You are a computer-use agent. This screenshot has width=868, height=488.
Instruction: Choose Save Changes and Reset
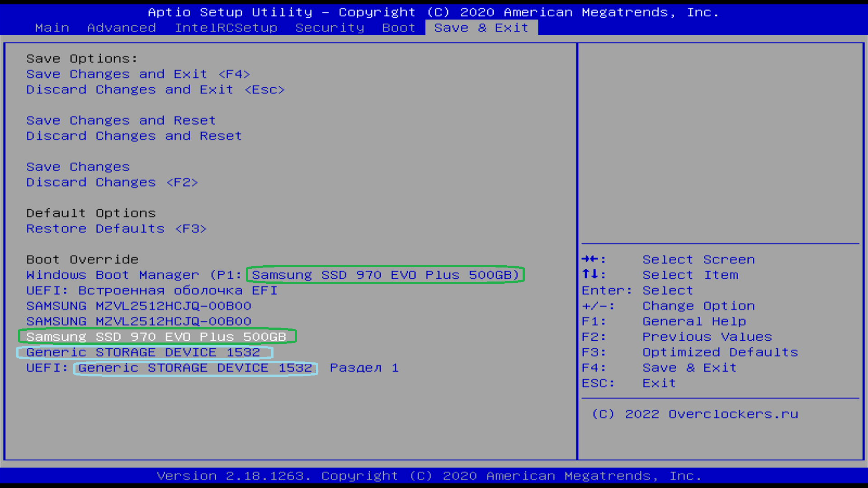click(x=121, y=121)
